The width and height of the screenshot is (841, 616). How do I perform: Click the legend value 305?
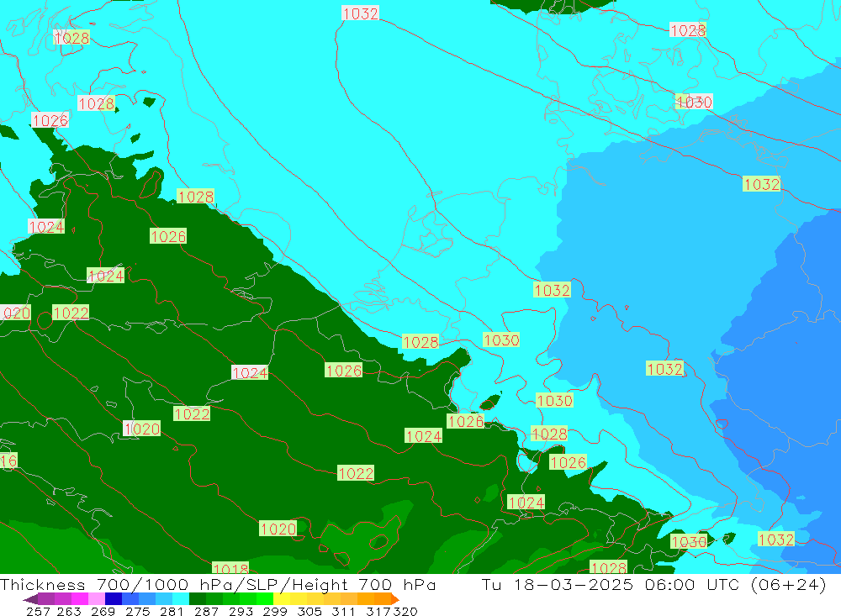[309, 611]
